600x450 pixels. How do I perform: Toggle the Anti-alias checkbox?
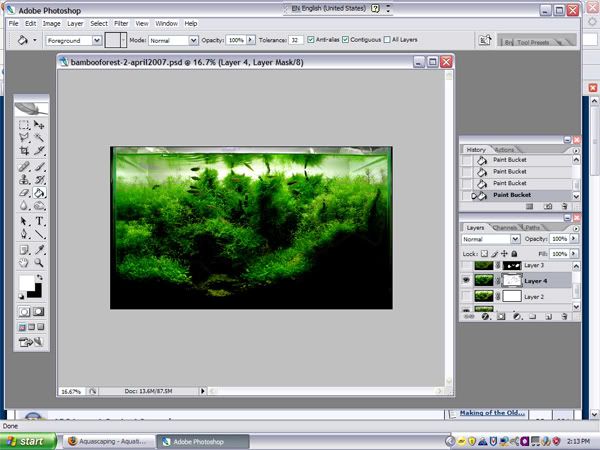click(311, 39)
